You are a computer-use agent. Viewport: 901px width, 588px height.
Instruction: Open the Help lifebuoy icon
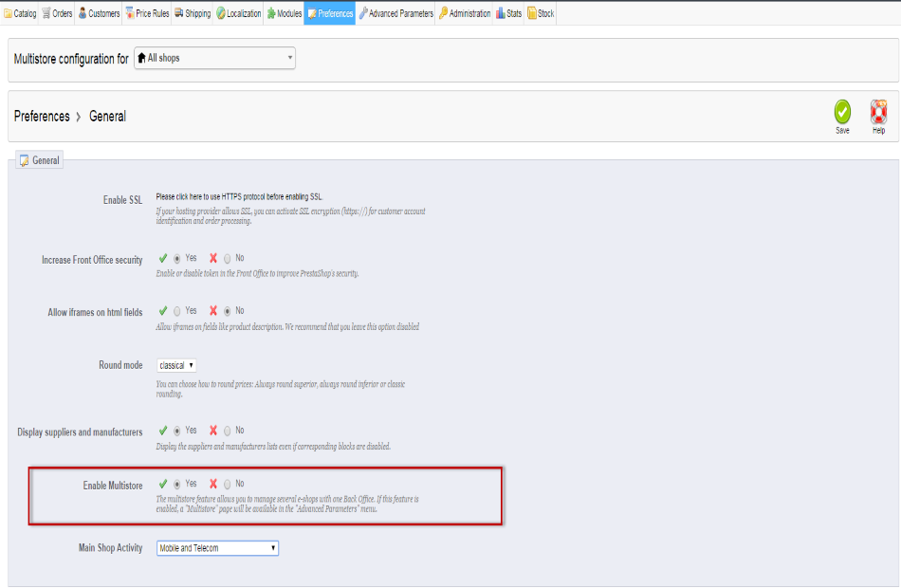(878, 111)
